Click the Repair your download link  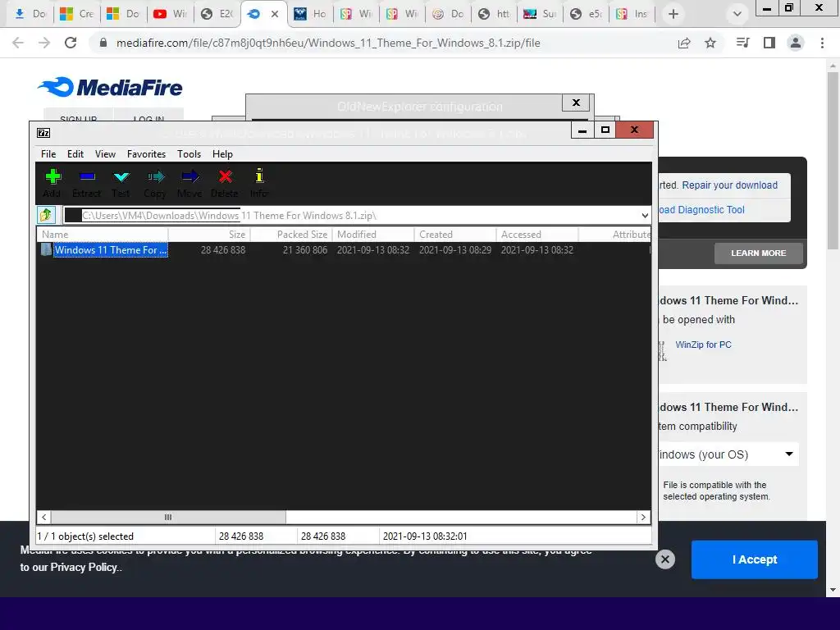729,185
